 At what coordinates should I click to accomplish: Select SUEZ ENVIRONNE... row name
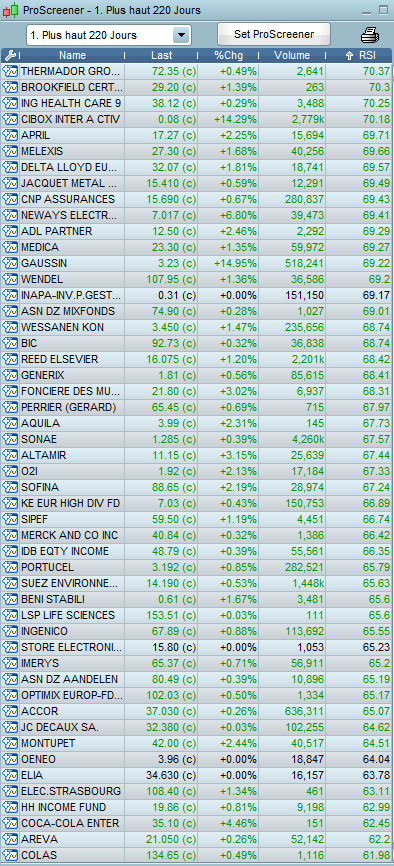(x=69, y=584)
